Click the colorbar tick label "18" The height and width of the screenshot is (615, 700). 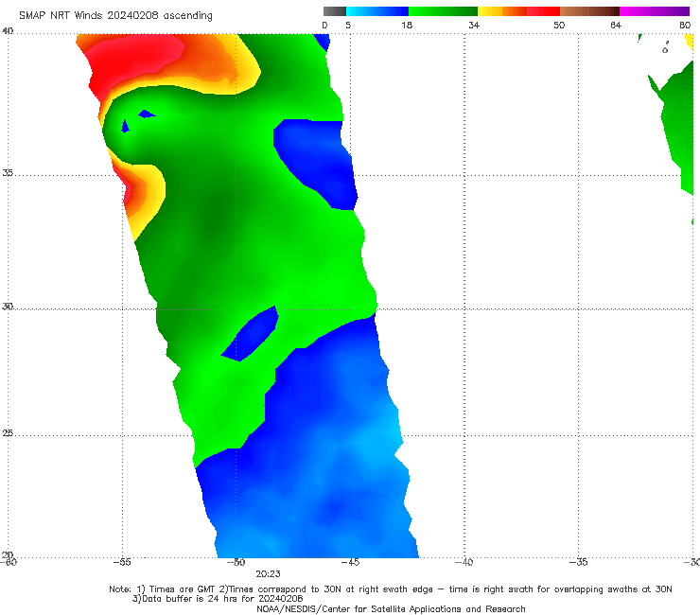coord(407,26)
